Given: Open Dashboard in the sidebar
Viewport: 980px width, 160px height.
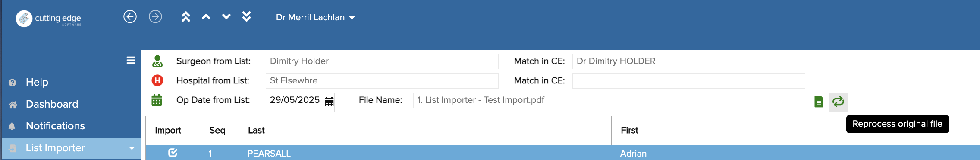Looking at the screenshot, I should pos(52,104).
